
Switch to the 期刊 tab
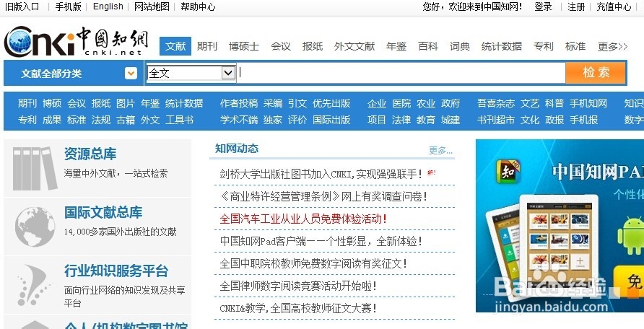point(207,46)
